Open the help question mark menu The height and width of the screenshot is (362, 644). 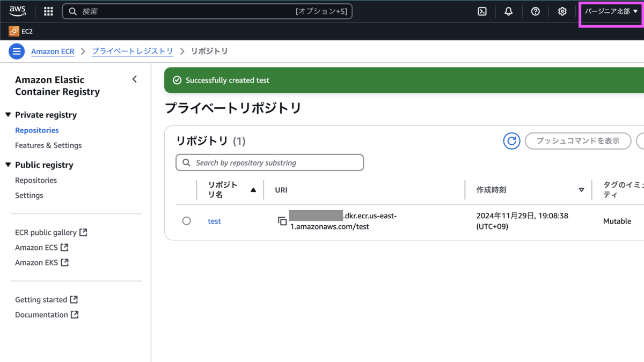pyautogui.click(x=535, y=11)
